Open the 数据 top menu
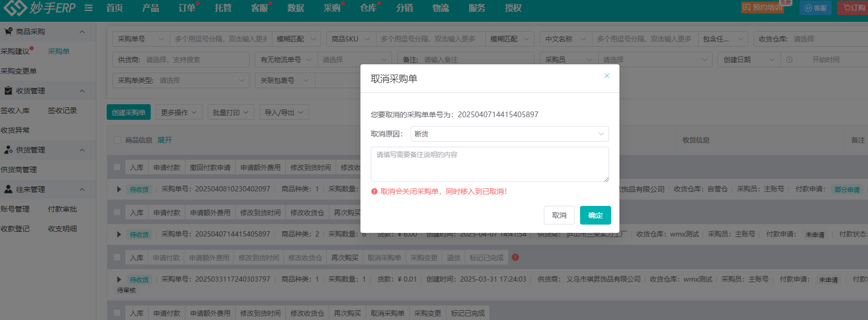The width and height of the screenshot is (868, 320). (x=296, y=8)
